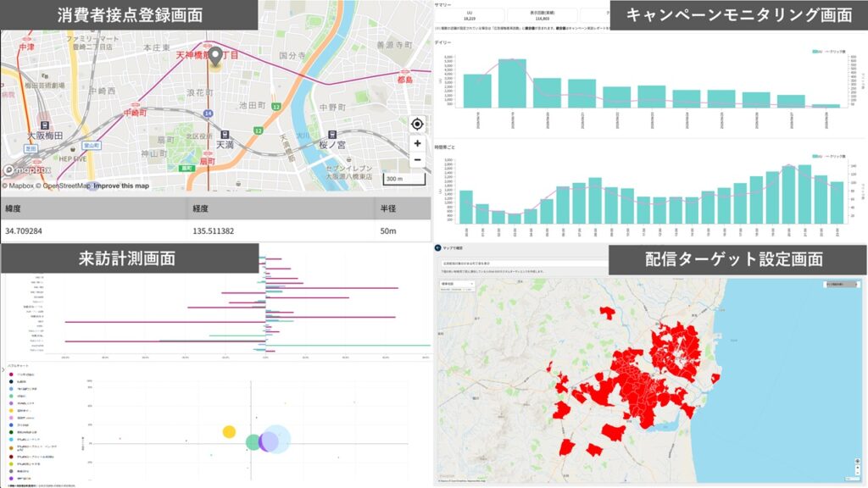Toggle the yellow legend dot in bubble chart
The height and width of the screenshot is (488, 868).
pos(11,411)
